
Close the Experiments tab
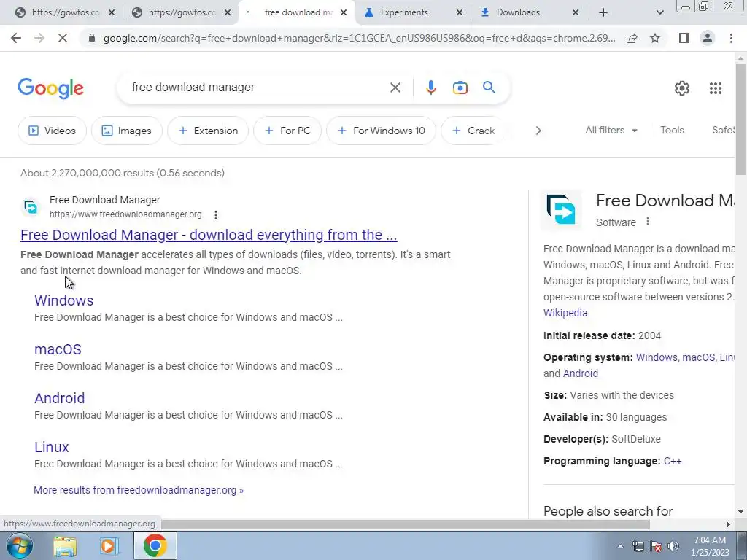click(460, 13)
